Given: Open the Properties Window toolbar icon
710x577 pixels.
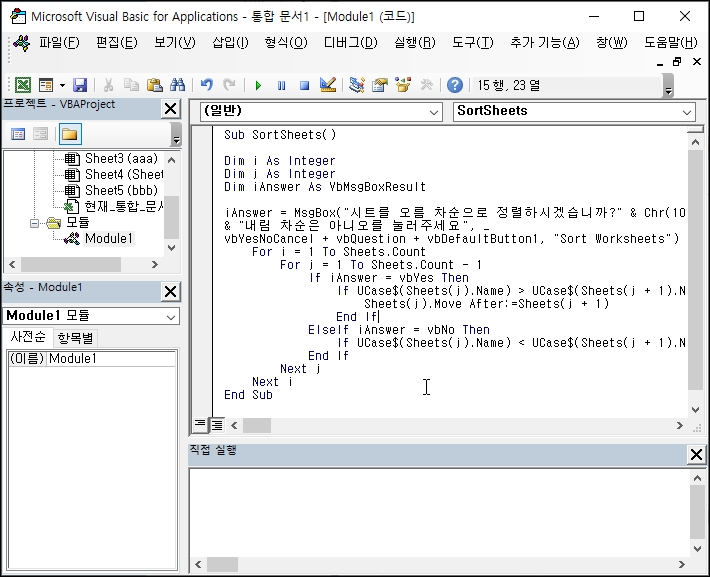Looking at the screenshot, I should pyautogui.click(x=380, y=85).
